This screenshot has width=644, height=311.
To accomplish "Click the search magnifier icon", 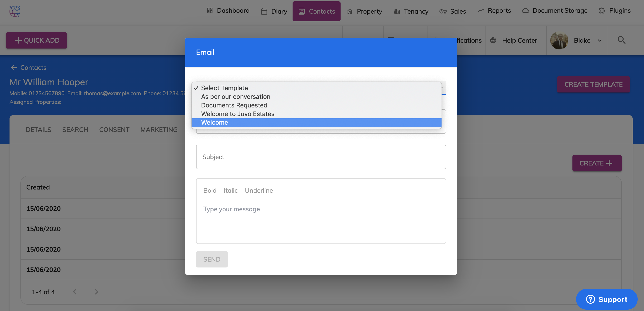I will pos(622,40).
